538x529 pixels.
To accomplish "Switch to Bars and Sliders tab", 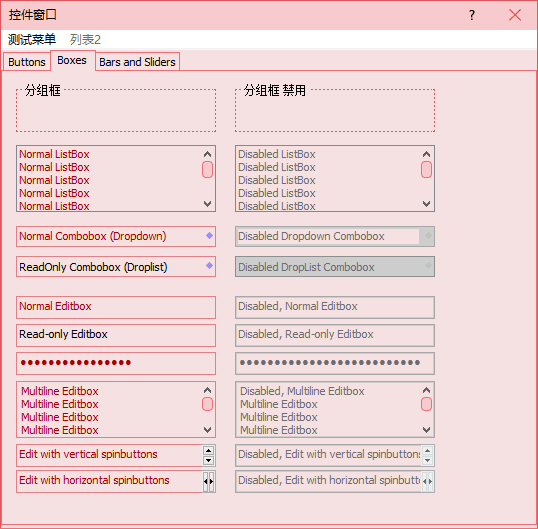I will click(137, 62).
